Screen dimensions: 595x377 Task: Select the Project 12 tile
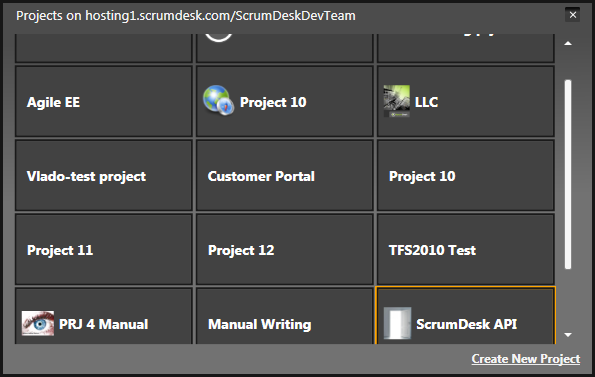click(285, 249)
